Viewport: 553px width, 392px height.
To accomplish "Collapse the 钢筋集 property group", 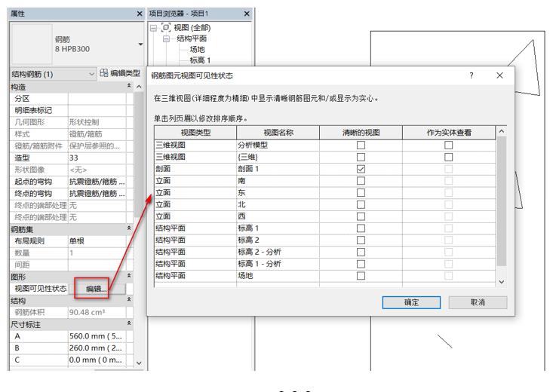I will pyautogui.click(x=128, y=228).
